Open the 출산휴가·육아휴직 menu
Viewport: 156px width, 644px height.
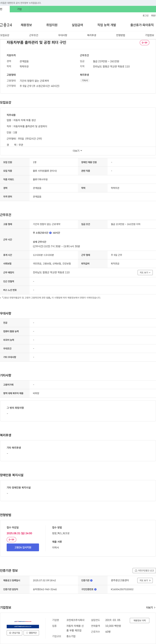coord(142,25)
